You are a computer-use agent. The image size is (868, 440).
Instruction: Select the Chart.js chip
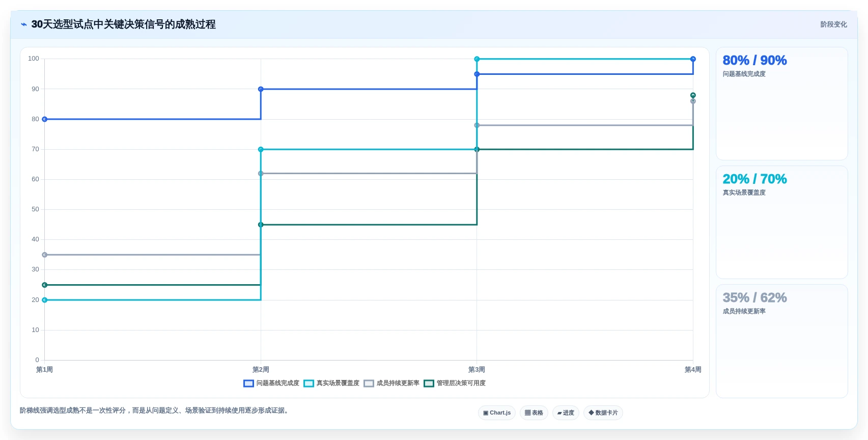coord(497,413)
